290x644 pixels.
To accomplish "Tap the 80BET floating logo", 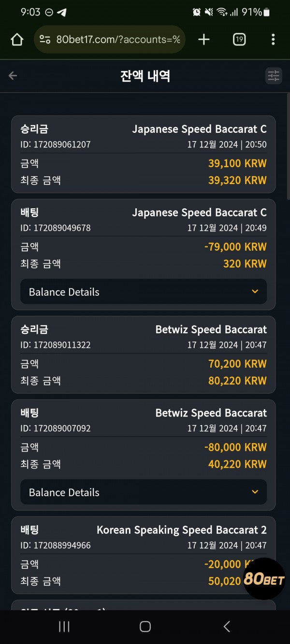I will click(x=264, y=579).
